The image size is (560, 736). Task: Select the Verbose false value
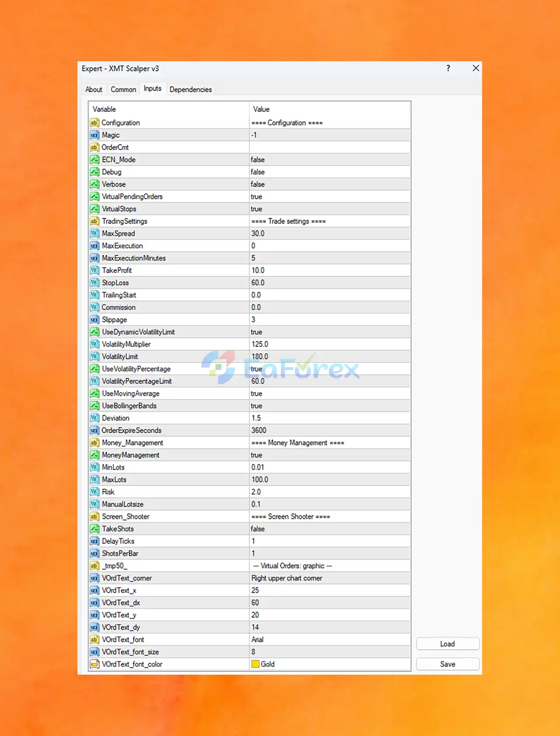tap(258, 184)
